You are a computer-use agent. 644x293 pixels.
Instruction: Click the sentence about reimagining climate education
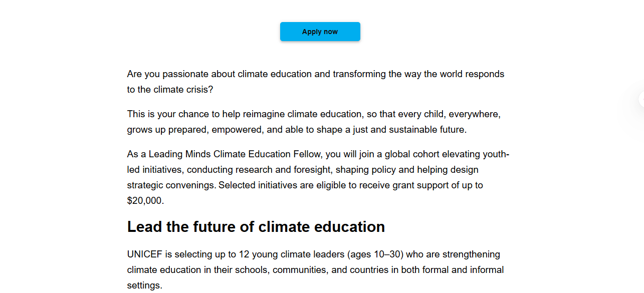pos(313,121)
